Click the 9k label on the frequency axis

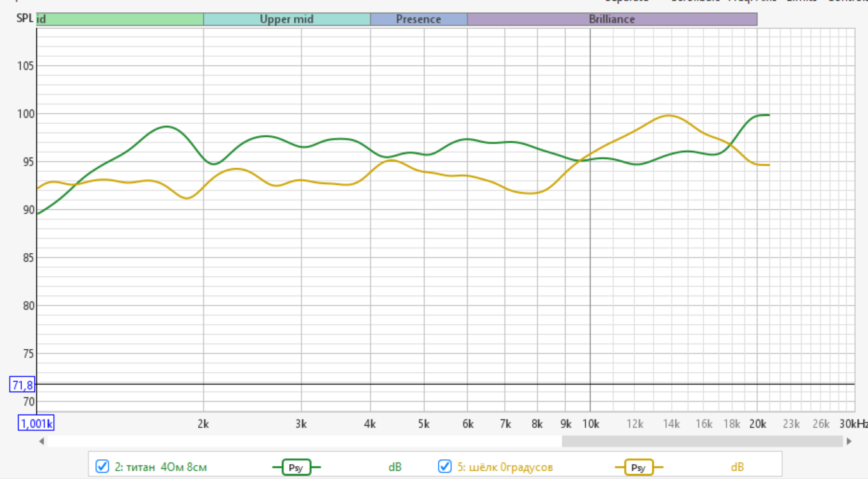(565, 423)
